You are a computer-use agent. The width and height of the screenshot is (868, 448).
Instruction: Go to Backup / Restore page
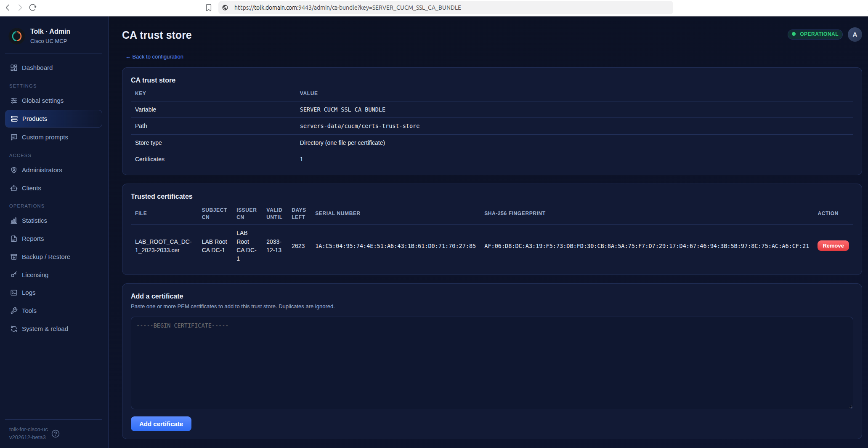point(53,257)
